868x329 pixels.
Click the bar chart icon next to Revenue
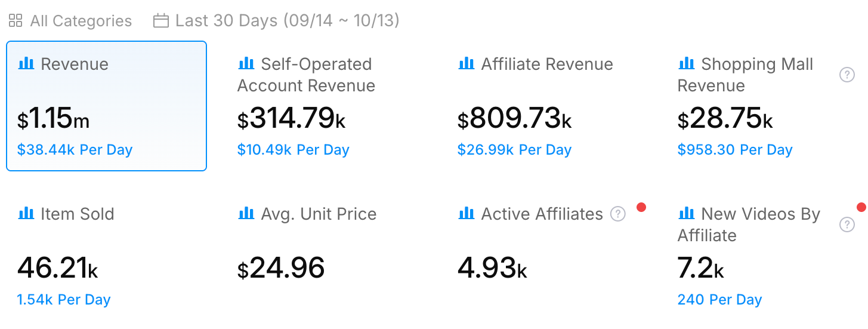[x=26, y=63]
